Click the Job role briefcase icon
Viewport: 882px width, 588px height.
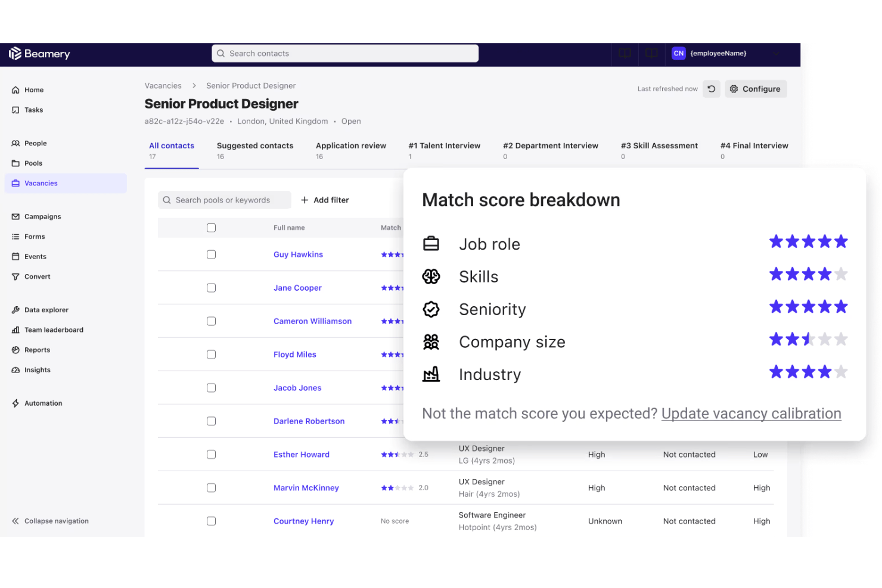431,244
